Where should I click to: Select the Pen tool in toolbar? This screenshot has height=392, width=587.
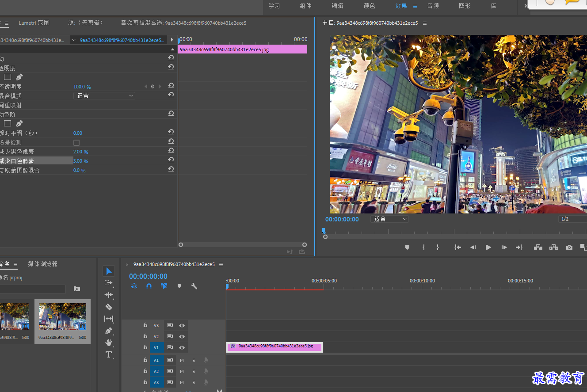(x=109, y=331)
